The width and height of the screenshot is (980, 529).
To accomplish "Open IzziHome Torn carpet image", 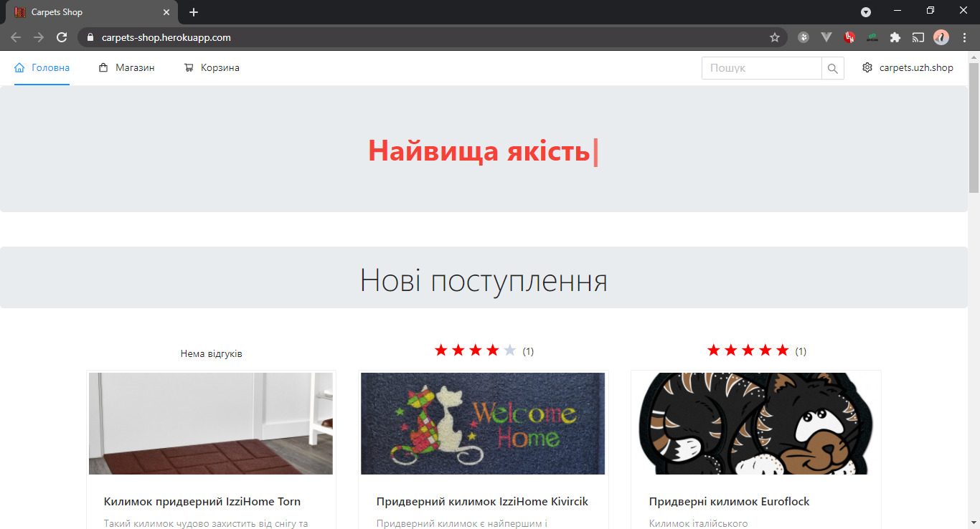I will [x=211, y=423].
